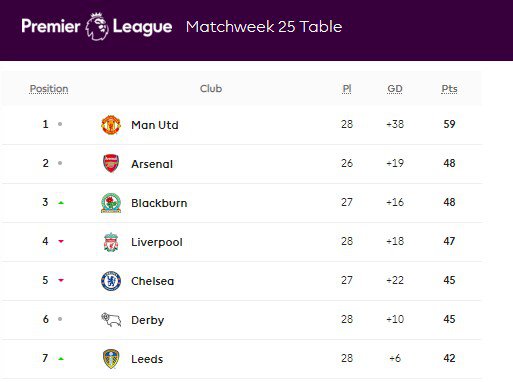
Task: Click the Club column header
Action: tap(211, 89)
